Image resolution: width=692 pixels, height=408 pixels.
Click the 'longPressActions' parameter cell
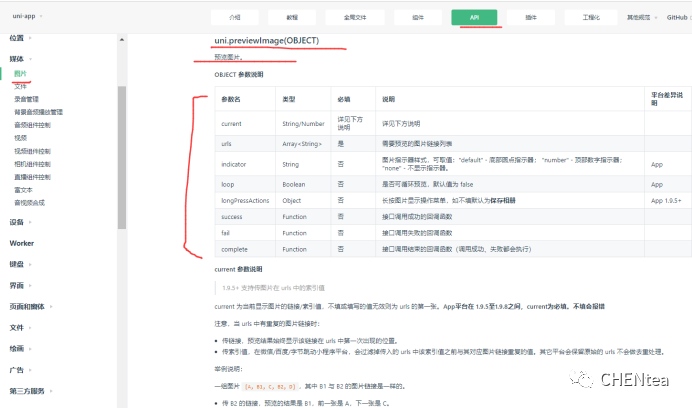(245, 200)
